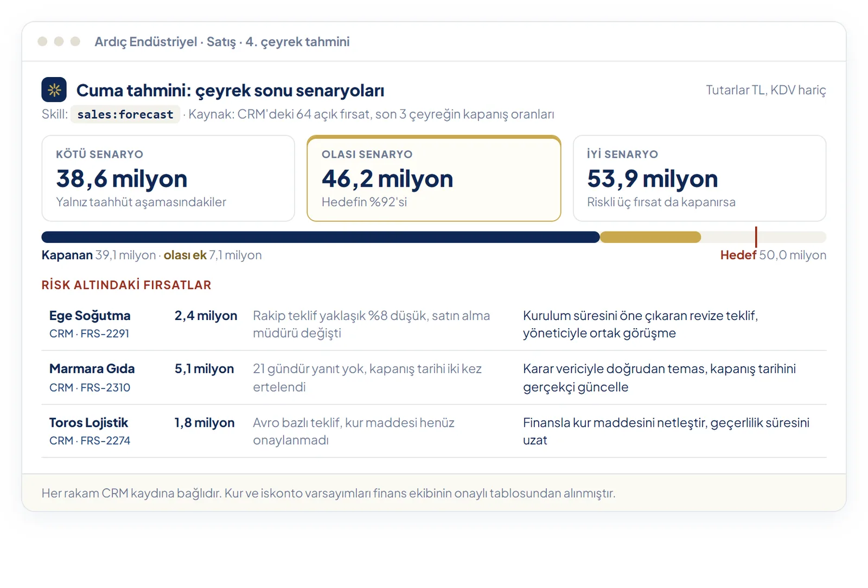
Task: Open CRM record FRS-2310
Action: (90, 387)
